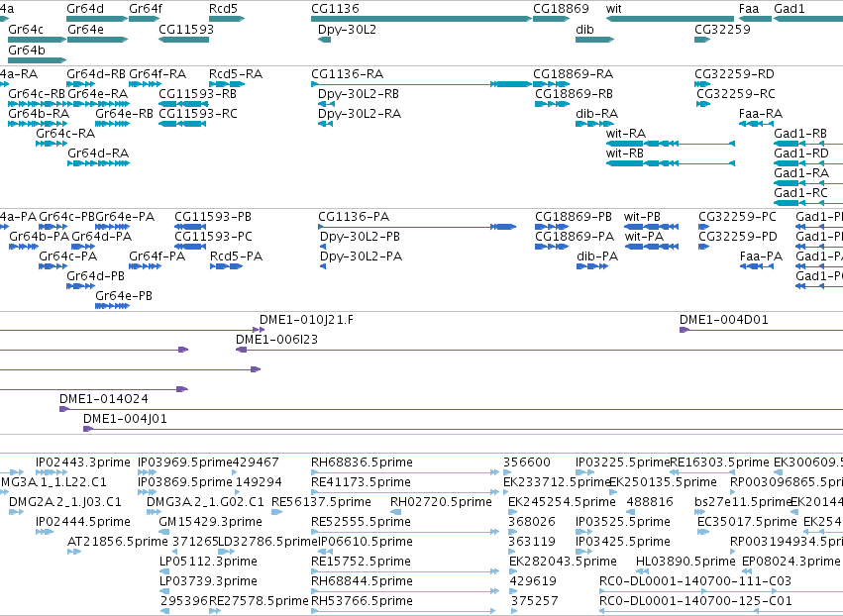Select the CG32259-PC protein
The image size is (843, 616).
tap(703, 227)
